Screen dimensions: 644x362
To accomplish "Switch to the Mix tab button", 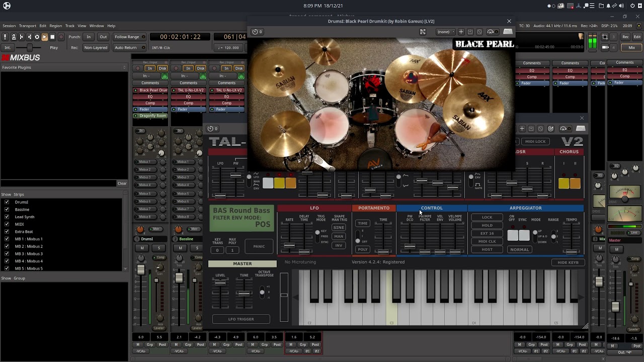I will (631, 48).
